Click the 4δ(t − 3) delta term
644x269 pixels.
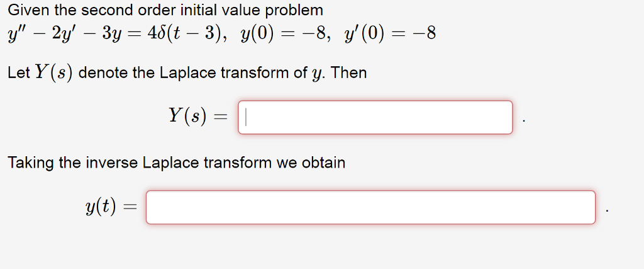pos(181,34)
